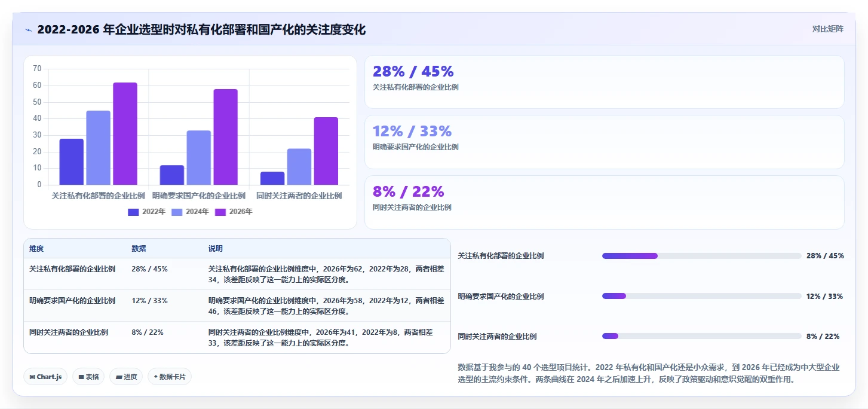This screenshot has height=409, width=868.
Task: Click the 2024年 bar for 明确要求国产化
Action: click(199, 157)
